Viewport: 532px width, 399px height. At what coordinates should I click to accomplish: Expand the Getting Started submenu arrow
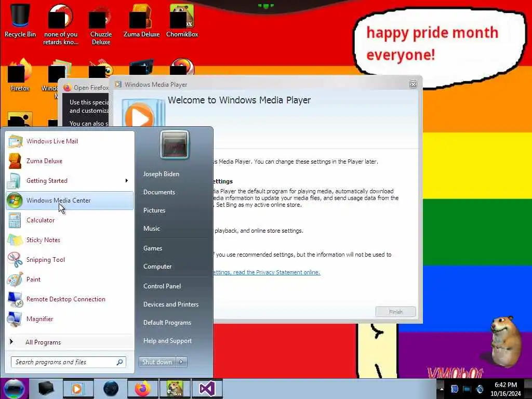coord(127,180)
